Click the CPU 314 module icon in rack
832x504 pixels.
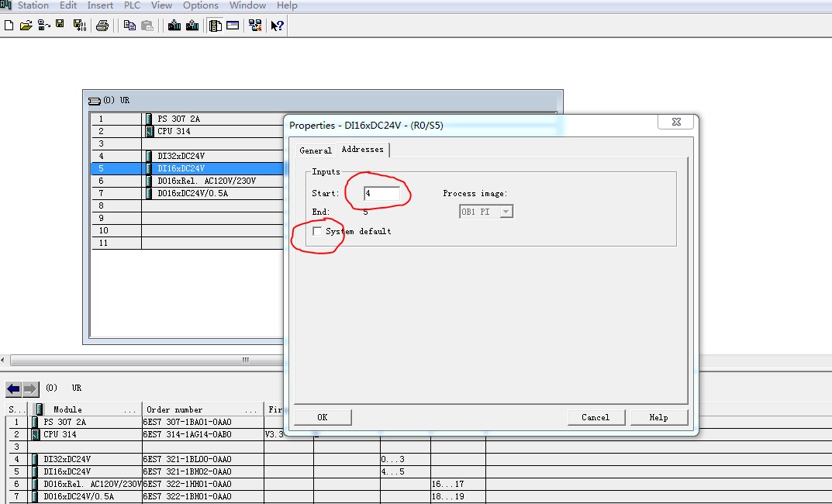pos(149,131)
